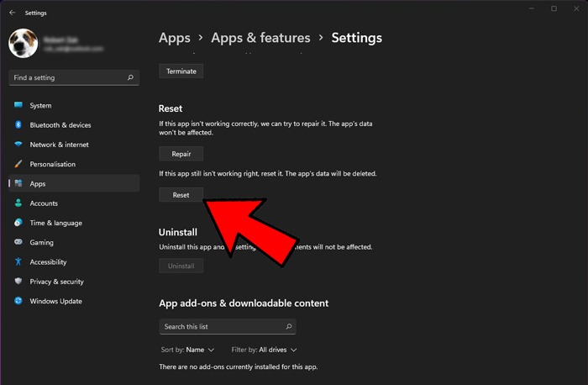Click the 'Settings' breadcrumb title

pyautogui.click(x=357, y=38)
